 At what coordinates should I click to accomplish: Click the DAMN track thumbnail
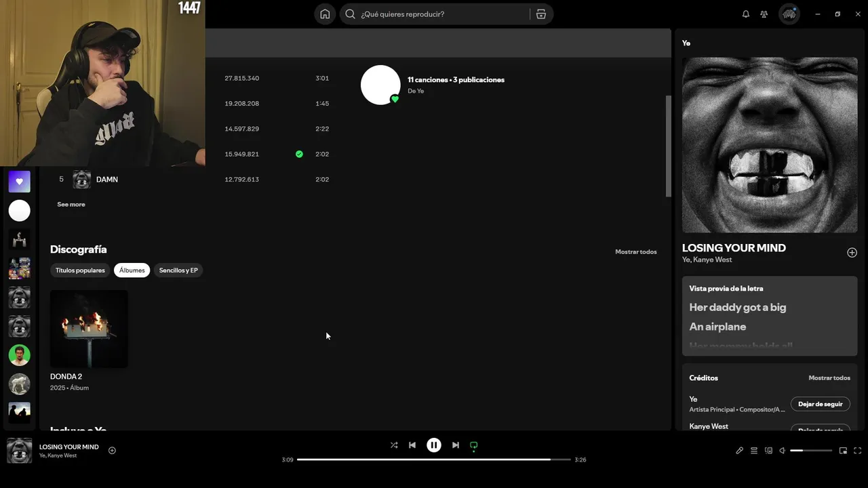click(81, 180)
